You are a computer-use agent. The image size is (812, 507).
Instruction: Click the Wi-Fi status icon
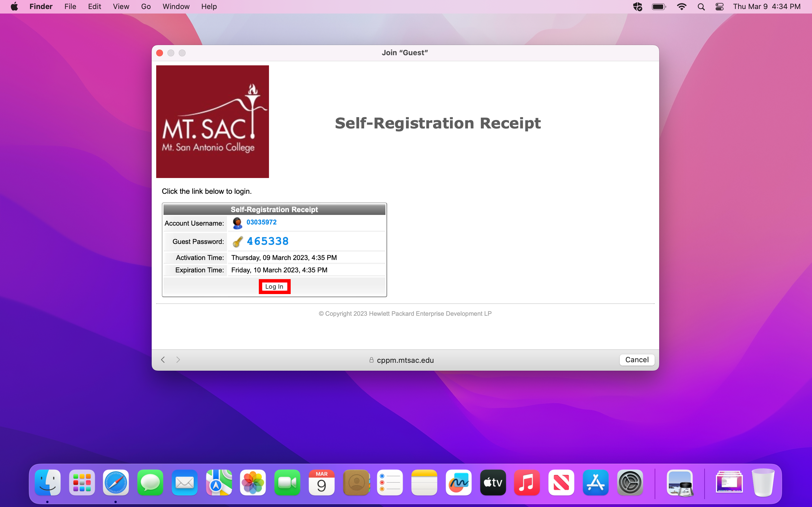coord(681,6)
